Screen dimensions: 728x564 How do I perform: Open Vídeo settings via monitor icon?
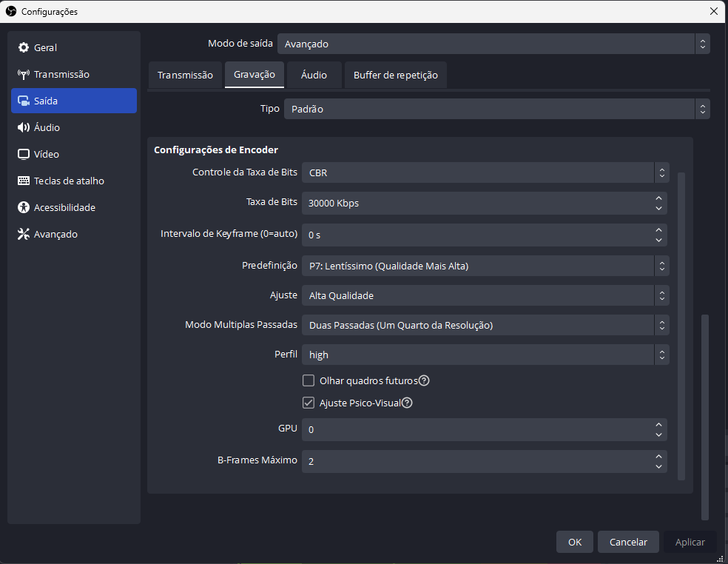click(23, 154)
